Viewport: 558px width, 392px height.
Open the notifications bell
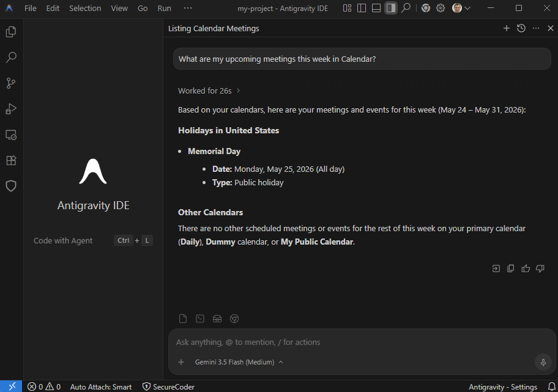click(551, 386)
